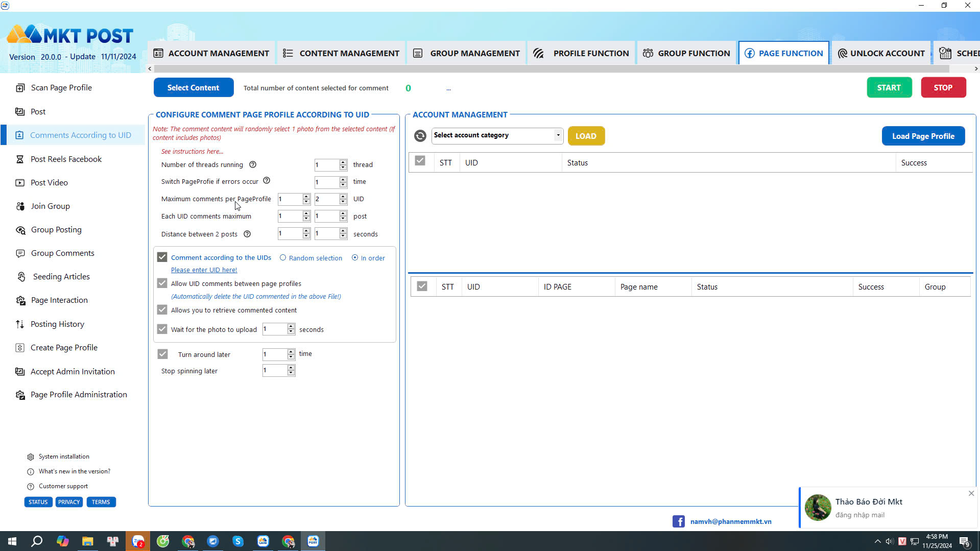Screen dimensions: 980x551
Task: Click the Post sidebar icon
Action: [x=20, y=112]
